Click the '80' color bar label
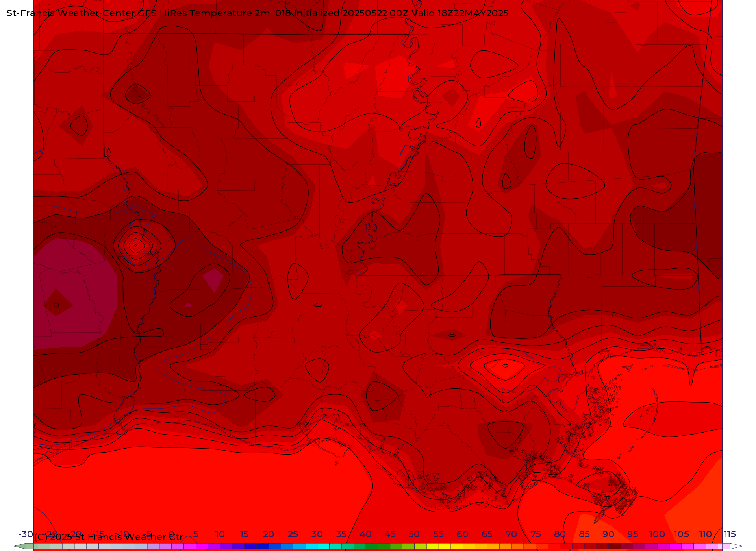Viewport: 756px width, 551px height. click(x=560, y=534)
